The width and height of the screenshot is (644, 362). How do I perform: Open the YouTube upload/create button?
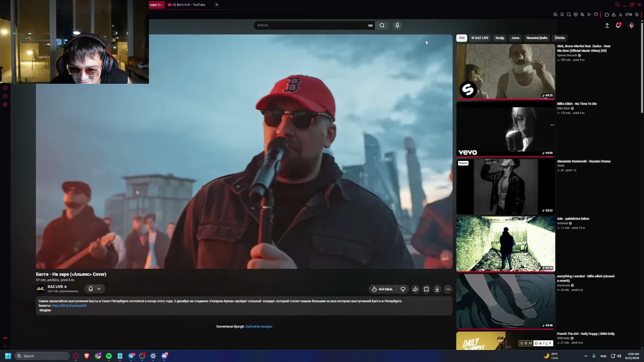point(607,25)
